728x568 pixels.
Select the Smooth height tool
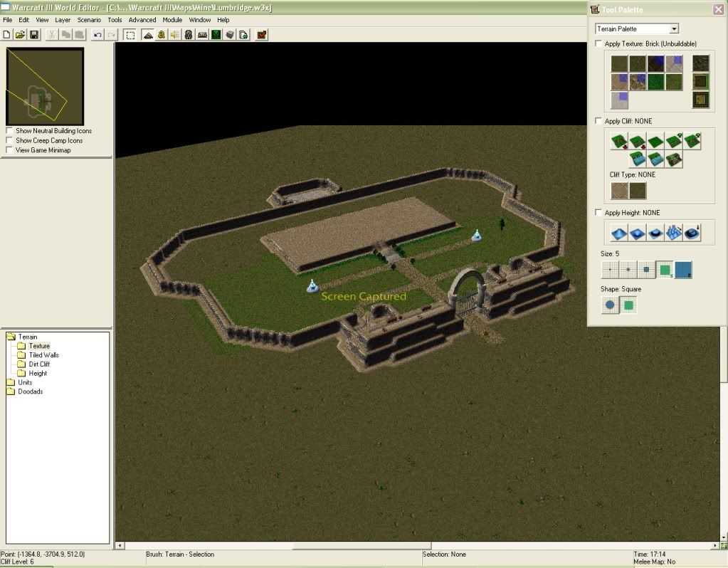pos(692,233)
